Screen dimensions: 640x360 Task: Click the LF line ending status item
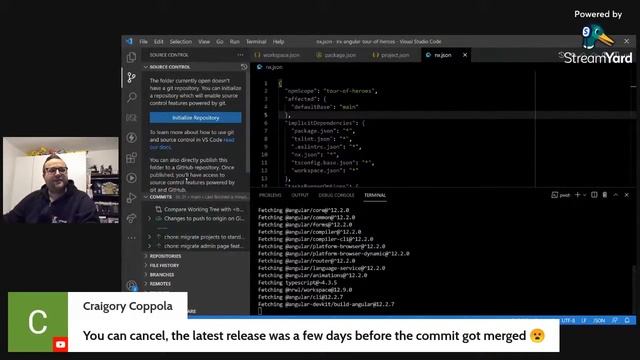[x=584, y=320]
